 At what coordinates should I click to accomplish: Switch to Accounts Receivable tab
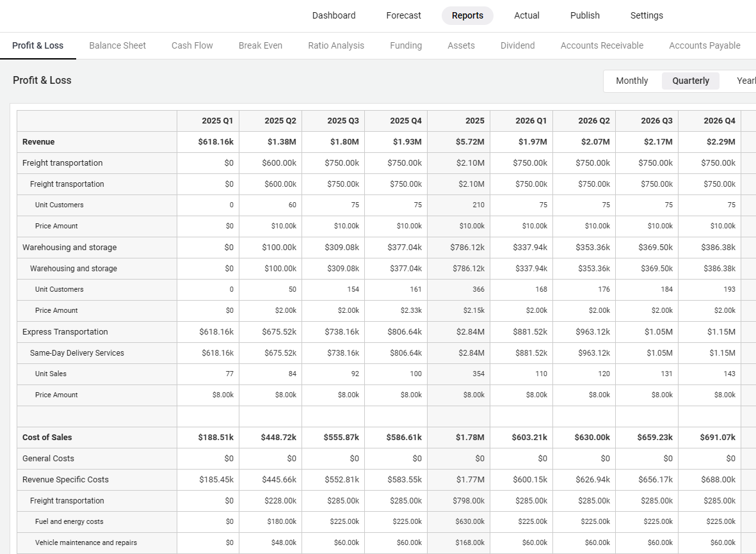coord(602,45)
